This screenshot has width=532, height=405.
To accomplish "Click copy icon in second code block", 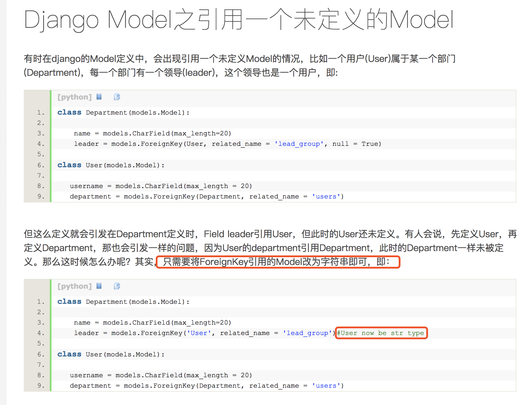I will [x=117, y=286].
